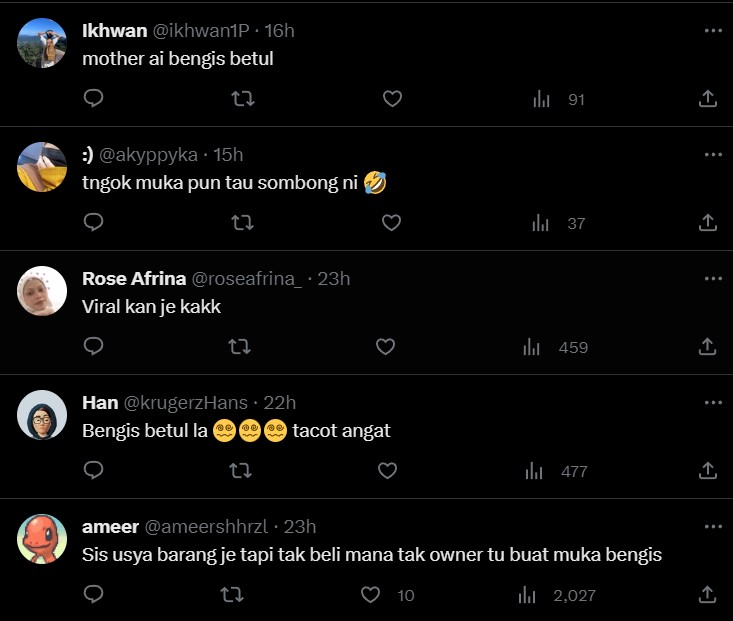
Task: Open more options for Ikhwan's tweet
Action: tap(712, 31)
